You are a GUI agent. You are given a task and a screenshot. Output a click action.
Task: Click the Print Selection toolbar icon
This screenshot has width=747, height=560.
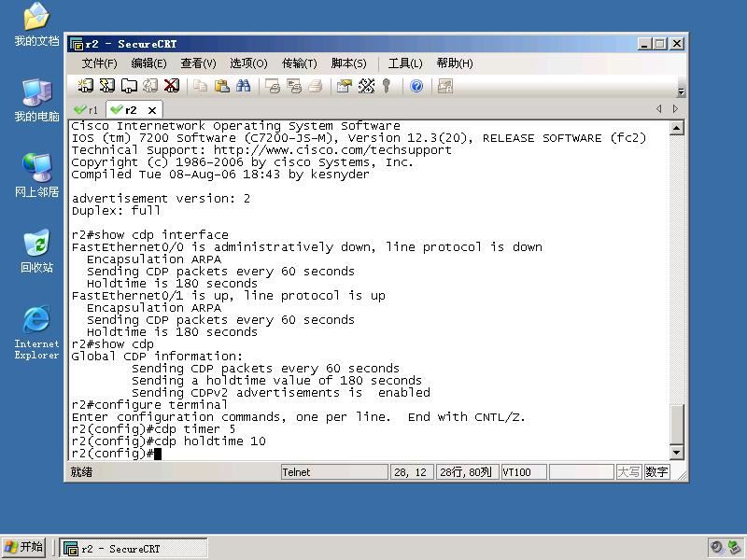pyautogui.click(x=294, y=86)
